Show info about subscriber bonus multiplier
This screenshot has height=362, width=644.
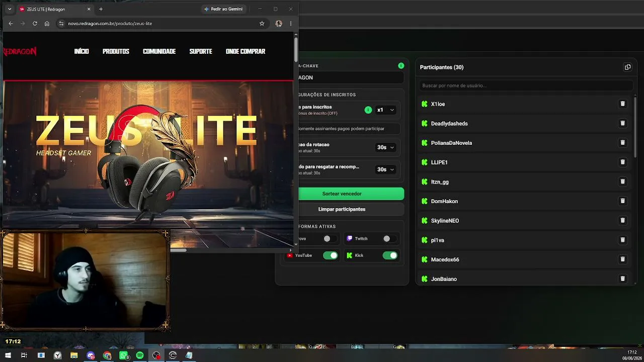click(368, 110)
